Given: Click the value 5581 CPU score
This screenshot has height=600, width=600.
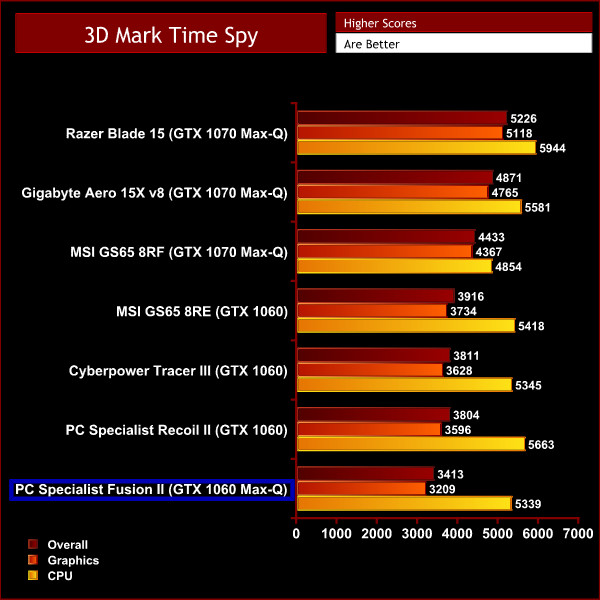Looking at the screenshot, I should tap(537, 207).
